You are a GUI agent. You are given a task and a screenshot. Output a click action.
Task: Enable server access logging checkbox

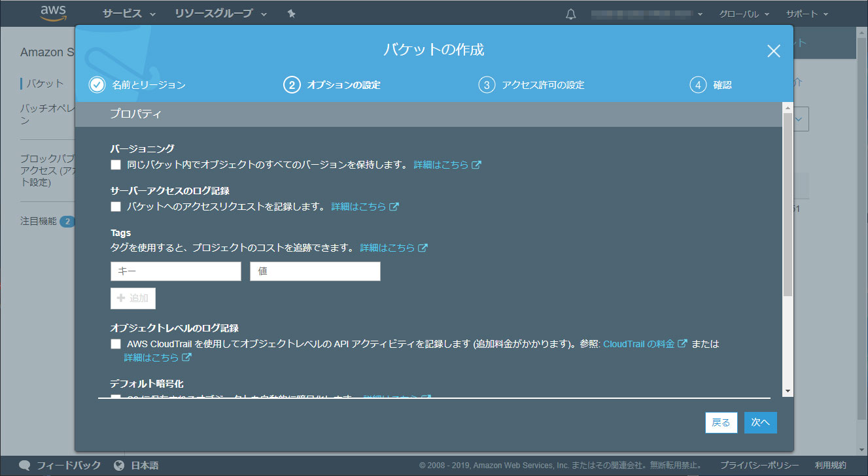[x=116, y=207]
